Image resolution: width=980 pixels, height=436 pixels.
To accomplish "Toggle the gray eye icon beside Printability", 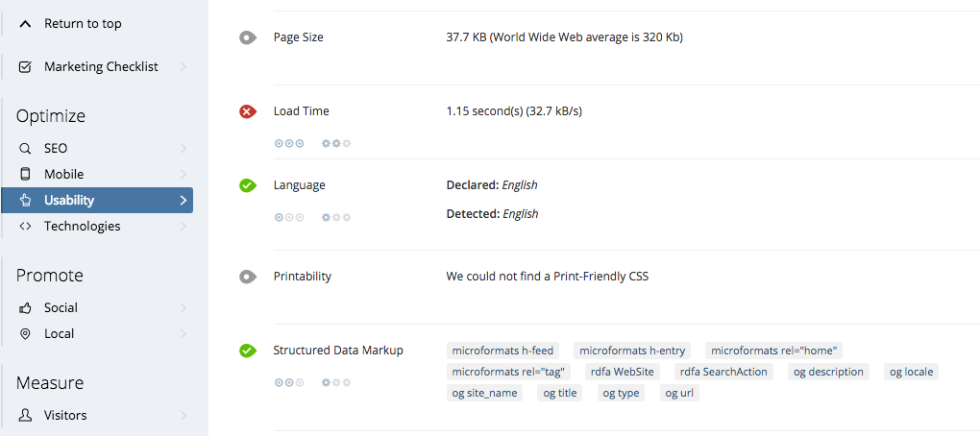I will click(248, 277).
